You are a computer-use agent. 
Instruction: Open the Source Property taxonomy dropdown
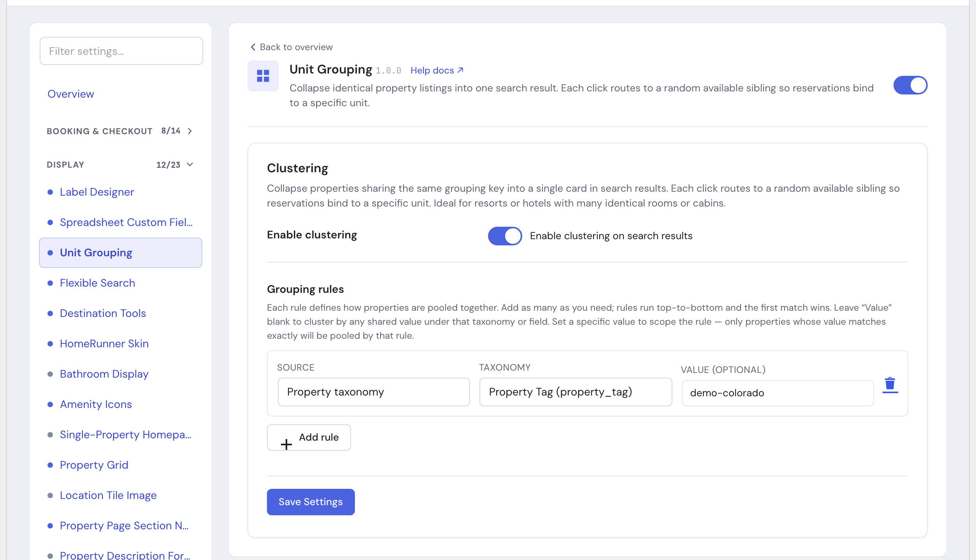tap(374, 392)
